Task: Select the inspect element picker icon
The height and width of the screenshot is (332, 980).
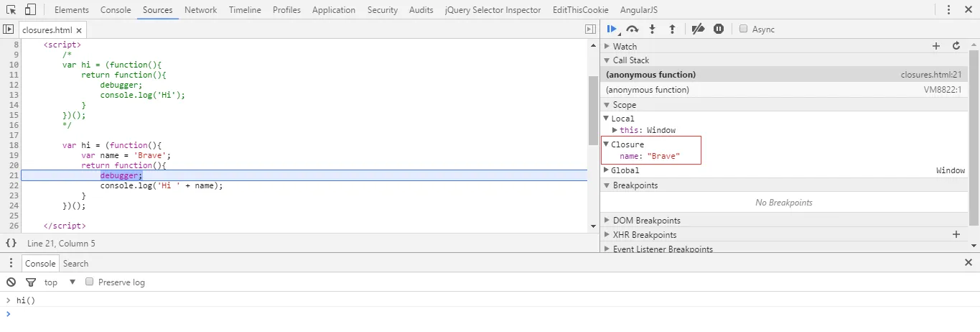Action: coord(11,10)
